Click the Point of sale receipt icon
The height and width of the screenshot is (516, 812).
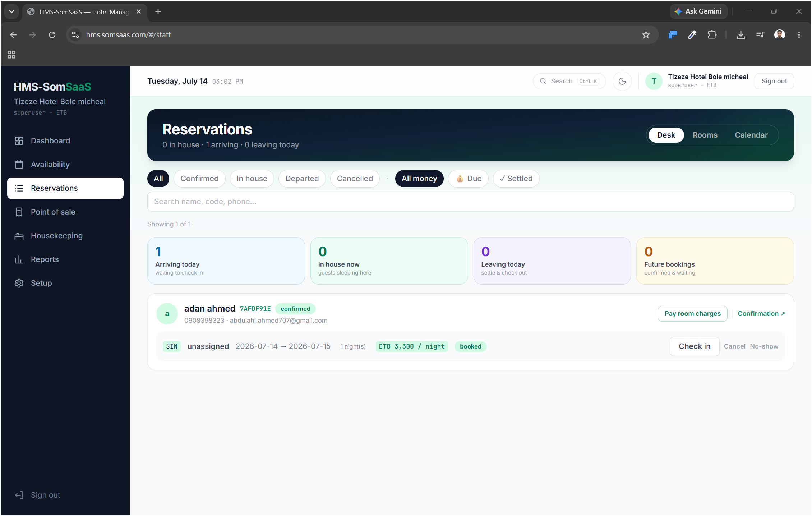point(19,212)
